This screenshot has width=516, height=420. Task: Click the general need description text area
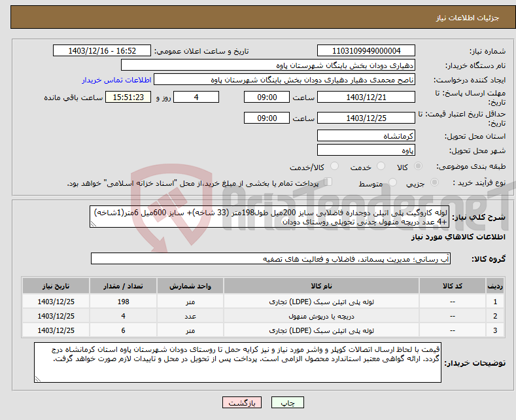269,217
